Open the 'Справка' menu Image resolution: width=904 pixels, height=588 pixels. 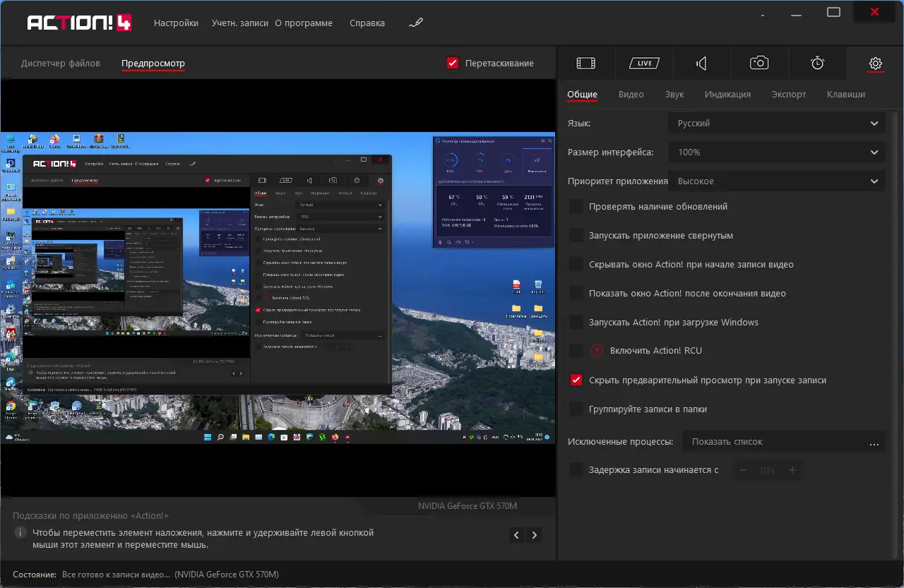pyautogui.click(x=367, y=23)
